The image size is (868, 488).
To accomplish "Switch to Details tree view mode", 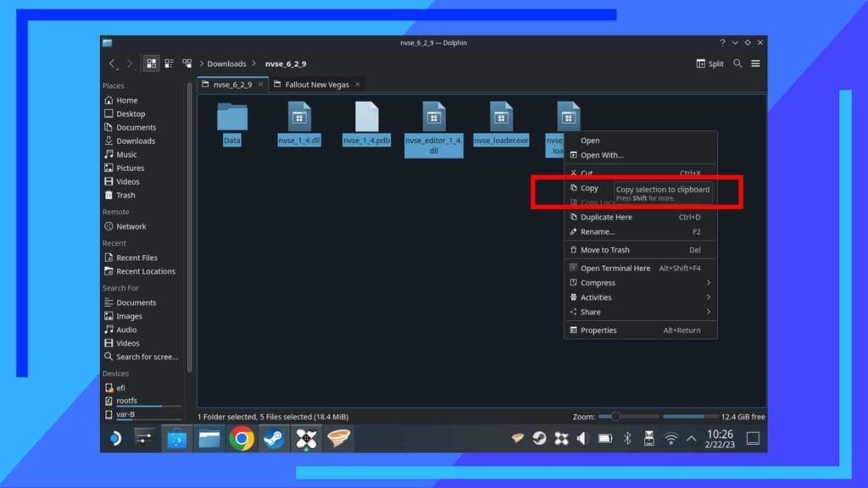I will [187, 64].
